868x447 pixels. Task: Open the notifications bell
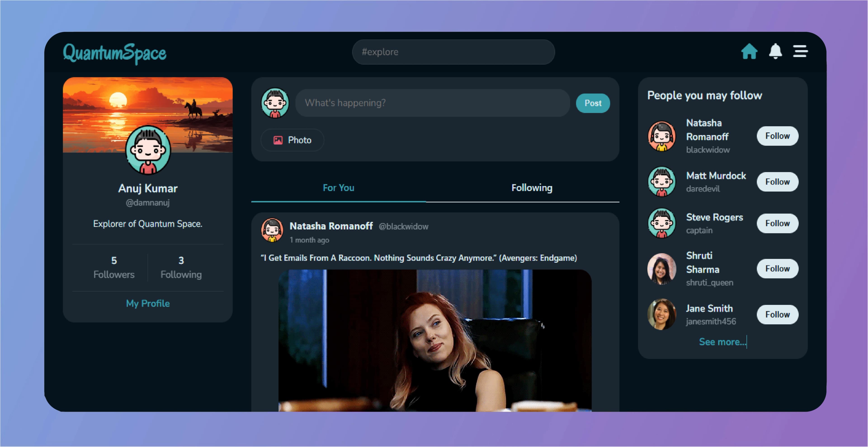click(775, 51)
